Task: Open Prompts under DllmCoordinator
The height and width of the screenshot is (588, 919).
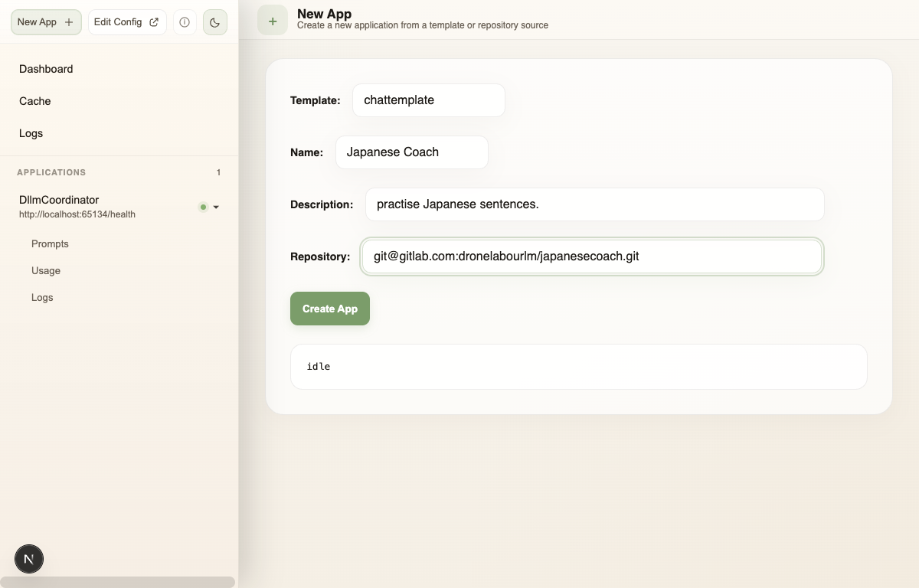Action: pos(50,243)
